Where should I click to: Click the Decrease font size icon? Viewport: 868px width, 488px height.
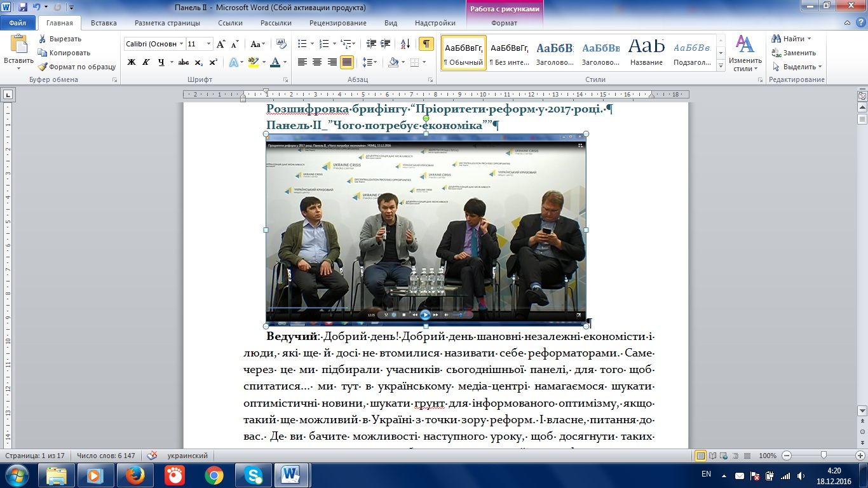pos(234,44)
